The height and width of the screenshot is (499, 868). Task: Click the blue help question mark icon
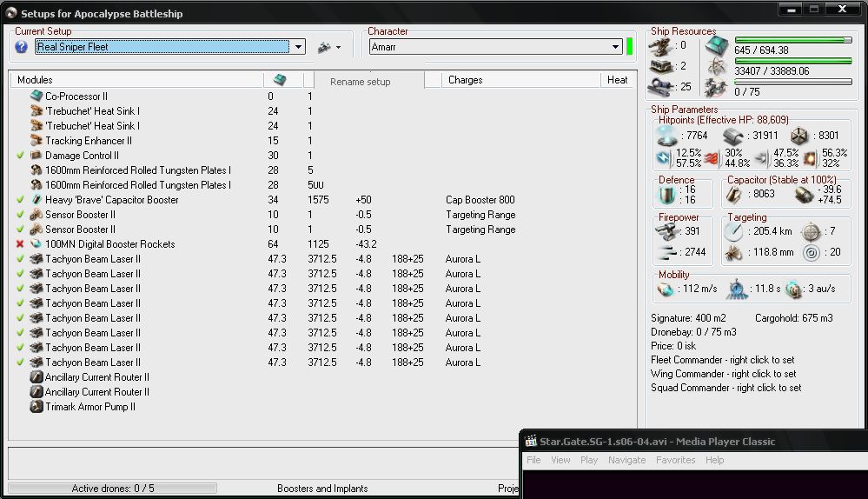point(21,47)
